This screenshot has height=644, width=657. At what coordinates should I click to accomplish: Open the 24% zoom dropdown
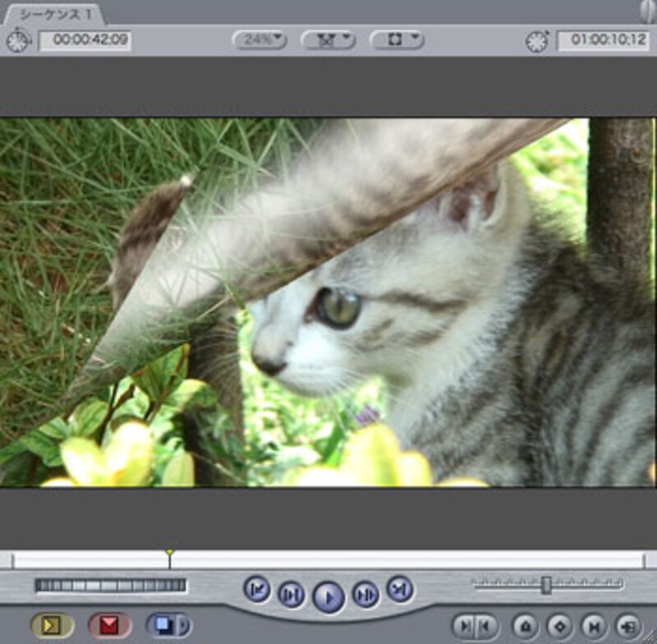259,39
